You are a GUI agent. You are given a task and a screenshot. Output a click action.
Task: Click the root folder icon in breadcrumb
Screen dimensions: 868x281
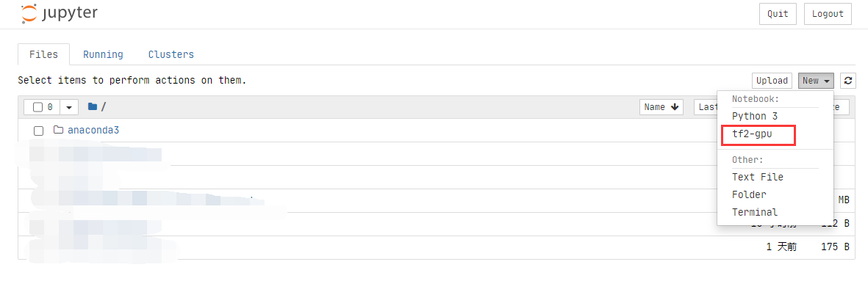93,106
